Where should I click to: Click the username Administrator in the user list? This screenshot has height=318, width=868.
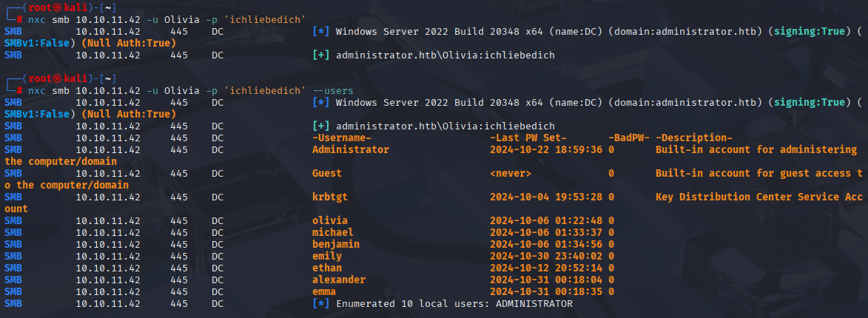coord(351,149)
